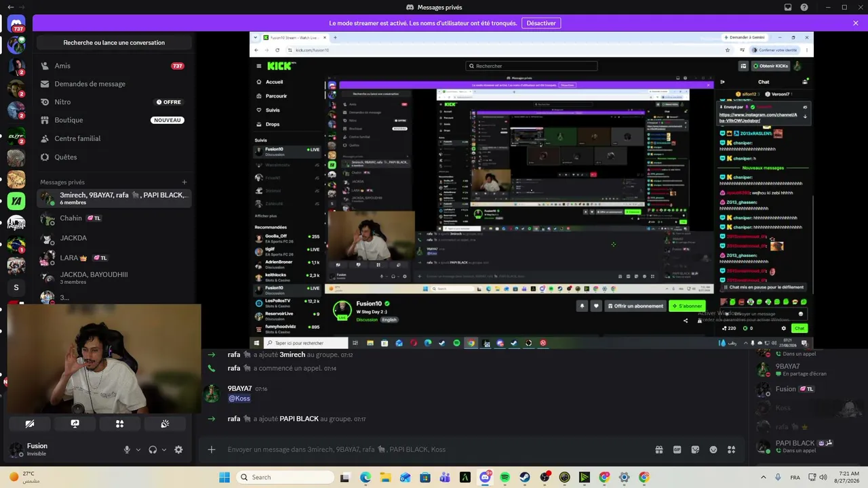Open the GIF picker
Screen dimensions: 868x488
[677, 449]
